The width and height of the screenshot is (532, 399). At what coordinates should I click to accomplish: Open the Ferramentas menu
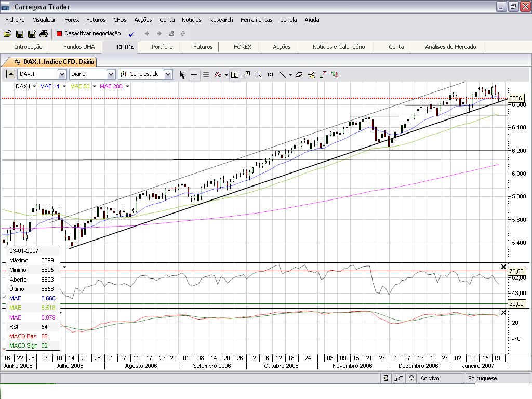pos(257,20)
